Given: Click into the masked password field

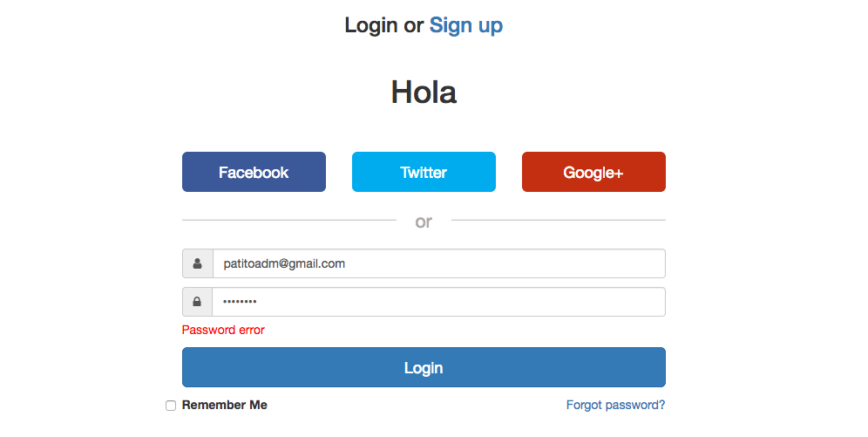Looking at the screenshot, I should pos(438,303).
